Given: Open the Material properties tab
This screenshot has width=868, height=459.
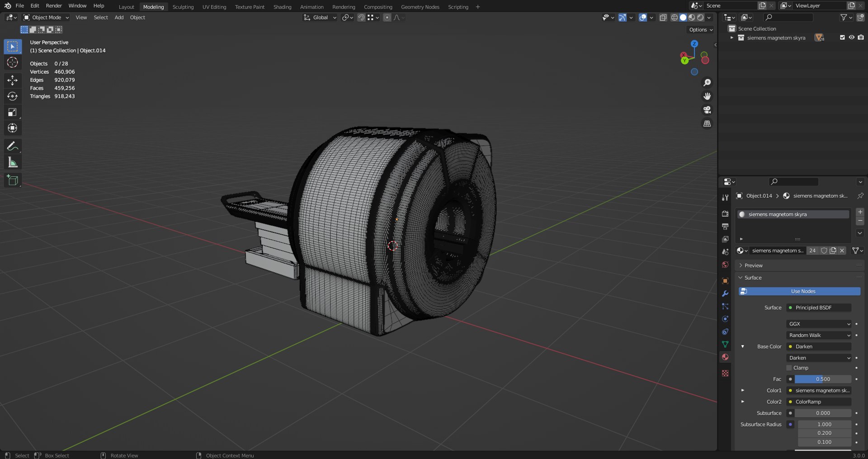Looking at the screenshot, I should click(x=725, y=357).
